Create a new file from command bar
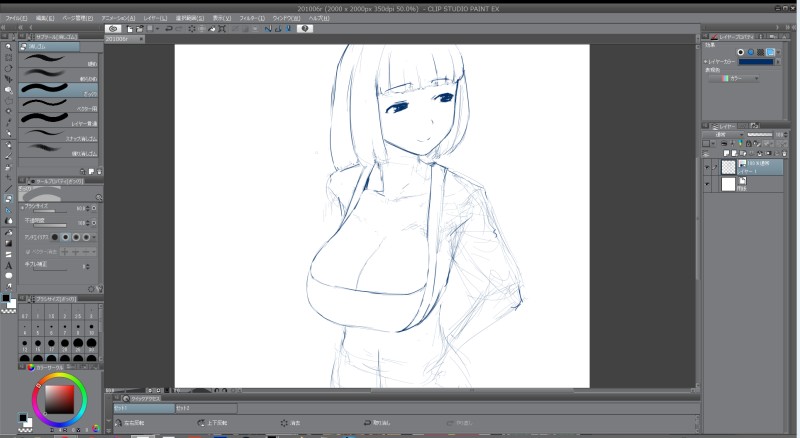The width and height of the screenshot is (800, 438). (x=130, y=29)
